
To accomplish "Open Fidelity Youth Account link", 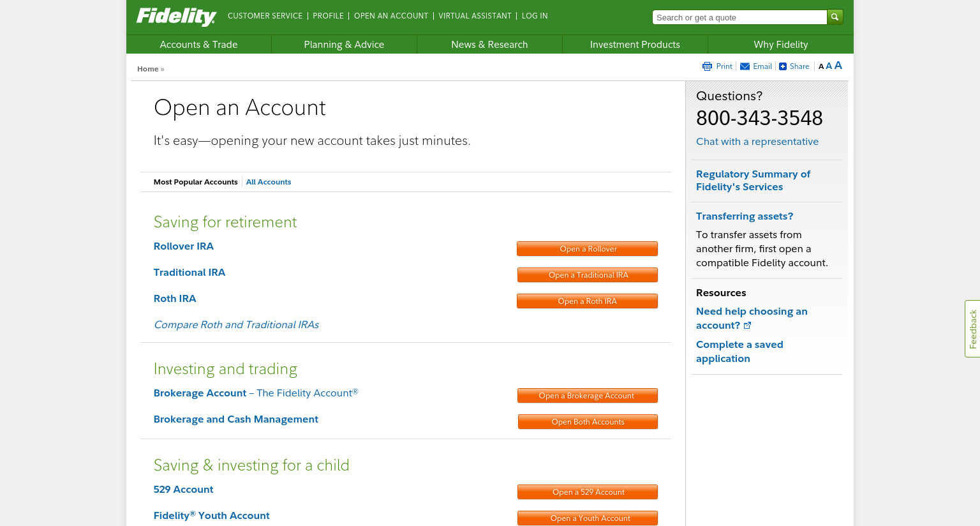I will [x=212, y=515].
